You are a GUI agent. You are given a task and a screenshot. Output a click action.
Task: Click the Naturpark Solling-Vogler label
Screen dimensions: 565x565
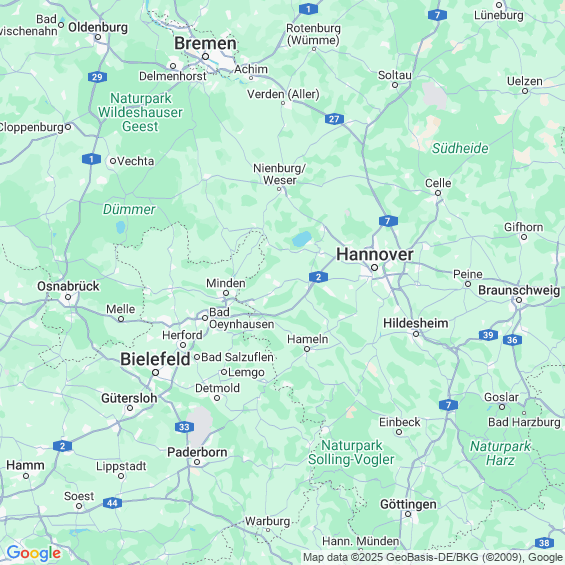coord(351,453)
